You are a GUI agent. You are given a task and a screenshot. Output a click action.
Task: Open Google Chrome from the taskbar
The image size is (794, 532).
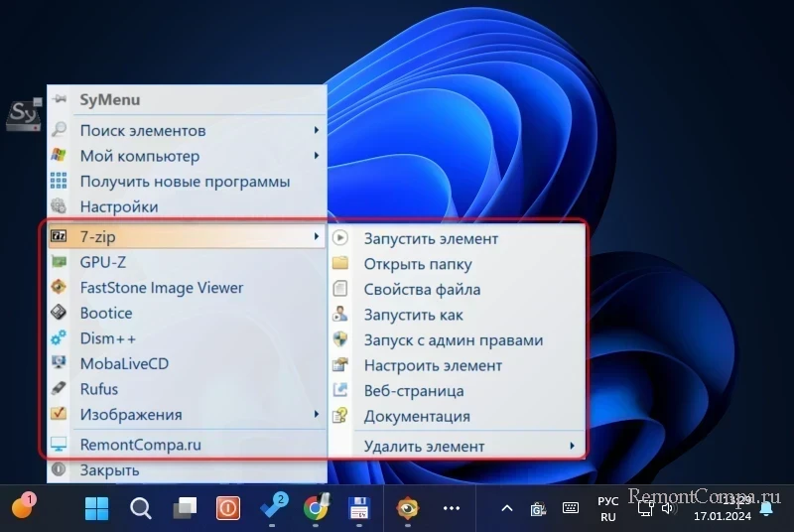pos(316,508)
